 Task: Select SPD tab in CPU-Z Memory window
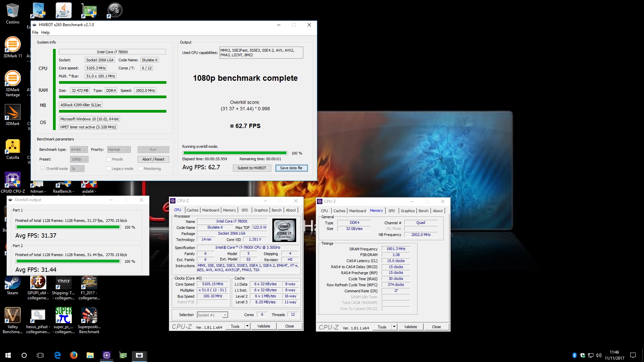(x=391, y=211)
